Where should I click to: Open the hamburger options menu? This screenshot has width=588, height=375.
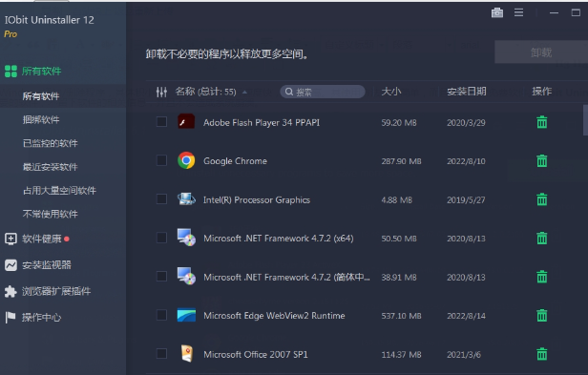[518, 12]
